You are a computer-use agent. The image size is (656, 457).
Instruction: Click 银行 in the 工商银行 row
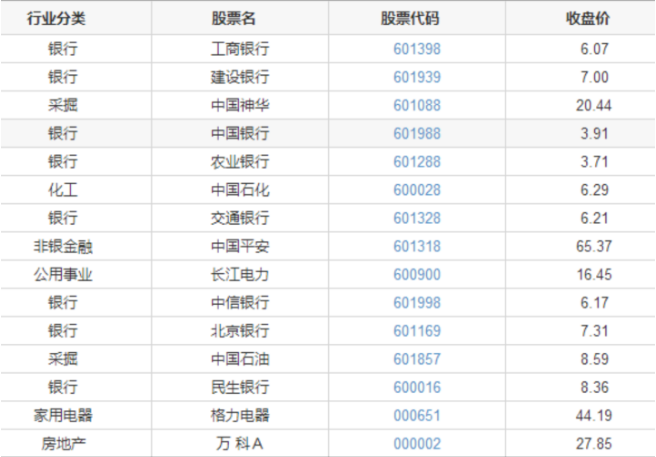pos(63,49)
